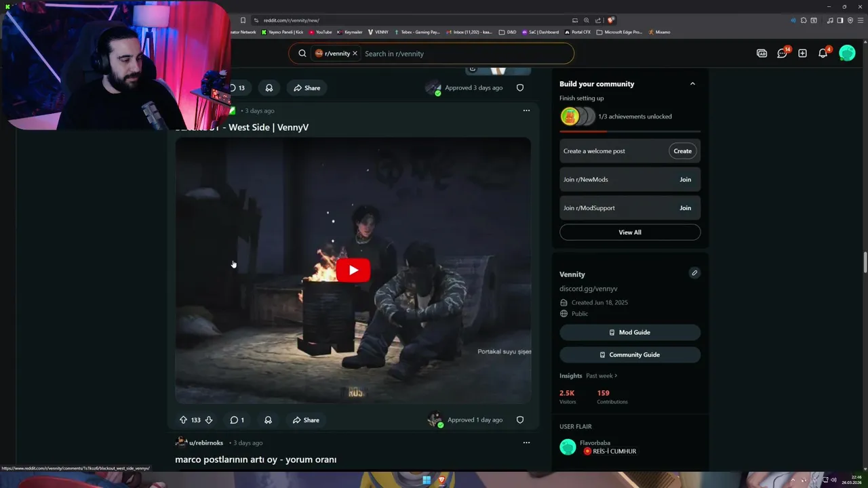Open u/rebirnoks user profile
The width and height of the screenshot is (868, 488).
pos(205,443)
